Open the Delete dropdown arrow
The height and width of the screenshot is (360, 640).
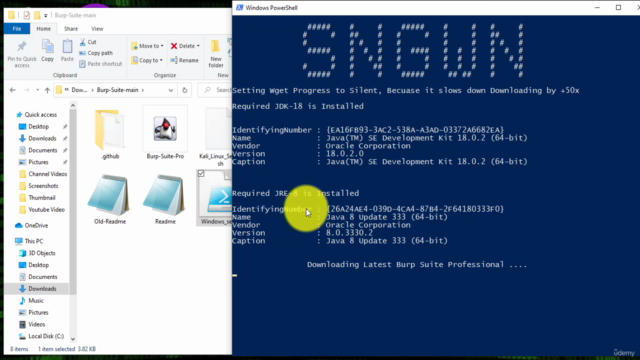(198, 46)
